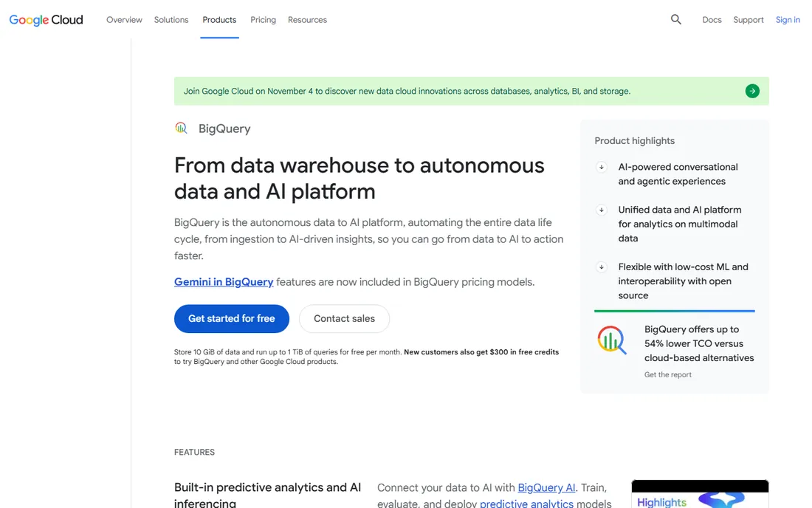Click the November 4 announcement banner text
The height and width of the screenshot is (508, 812).
(407, 91)
